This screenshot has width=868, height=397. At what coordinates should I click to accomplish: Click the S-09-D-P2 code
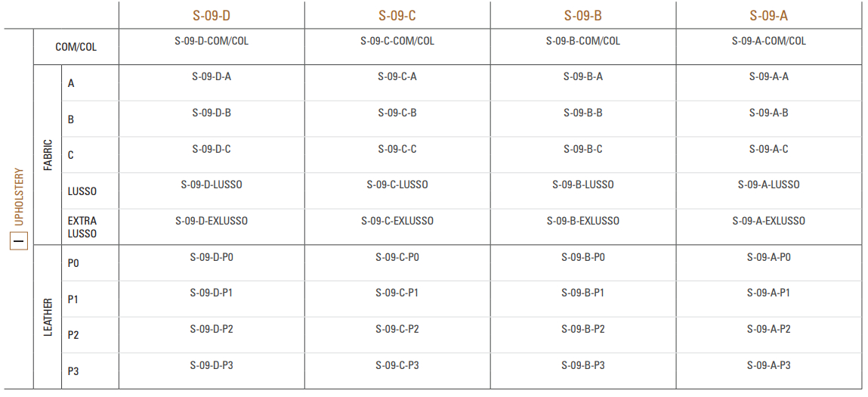[212, 330]
